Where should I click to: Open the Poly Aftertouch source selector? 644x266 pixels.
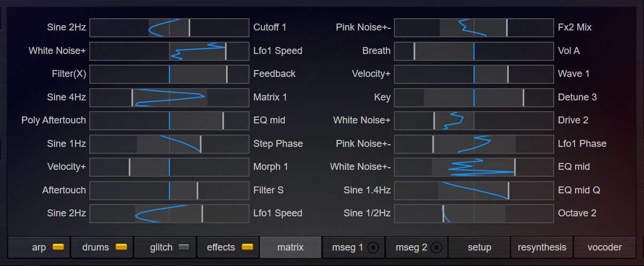pos(53,120)
